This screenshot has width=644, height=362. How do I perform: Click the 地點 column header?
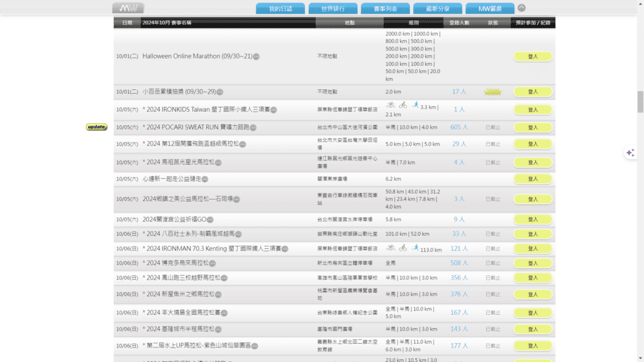350,23
